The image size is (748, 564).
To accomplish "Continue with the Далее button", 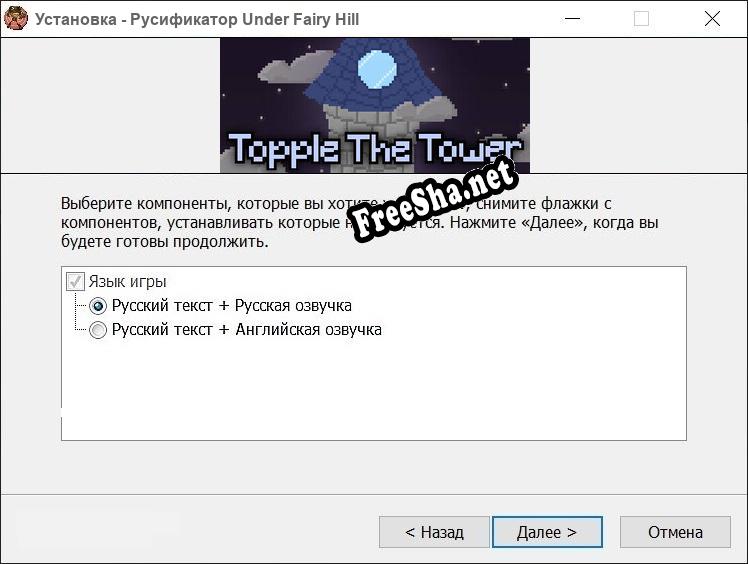I will click(547, 532).
